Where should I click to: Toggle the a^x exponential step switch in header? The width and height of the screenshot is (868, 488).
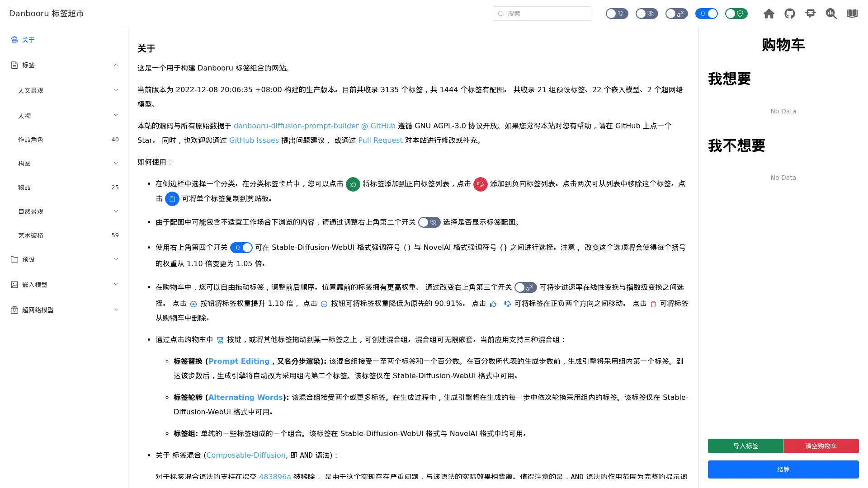point(676,14)
